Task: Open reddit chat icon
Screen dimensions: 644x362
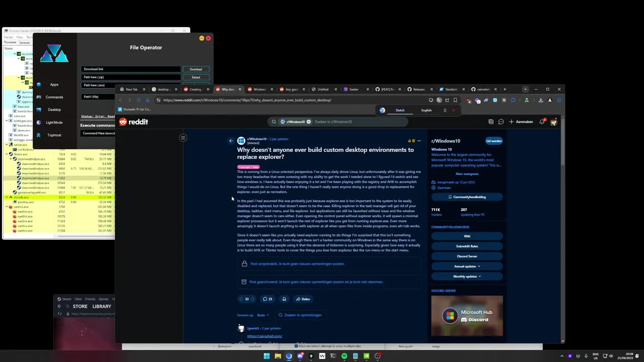Action: pyautogui.click(x=501, y=122)
